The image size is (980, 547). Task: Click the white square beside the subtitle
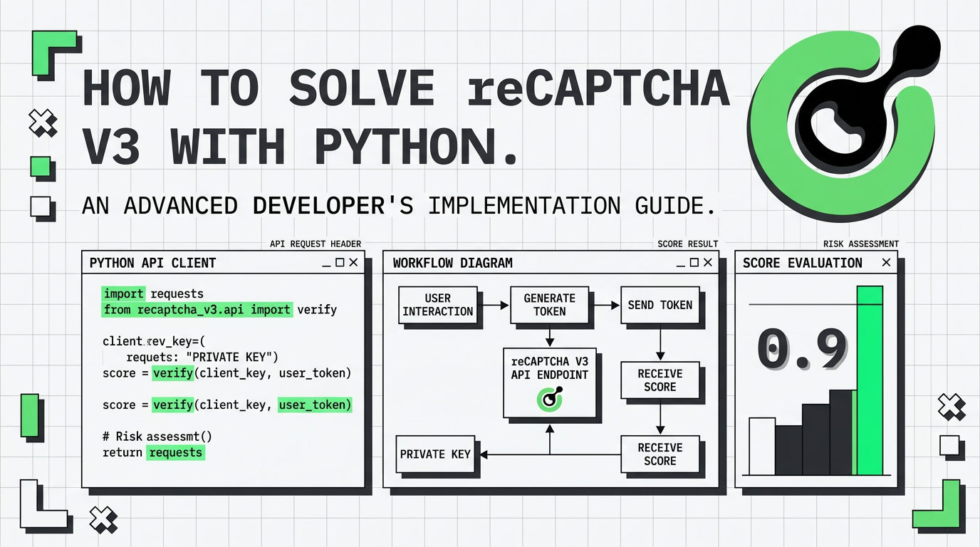pos(41,207)
